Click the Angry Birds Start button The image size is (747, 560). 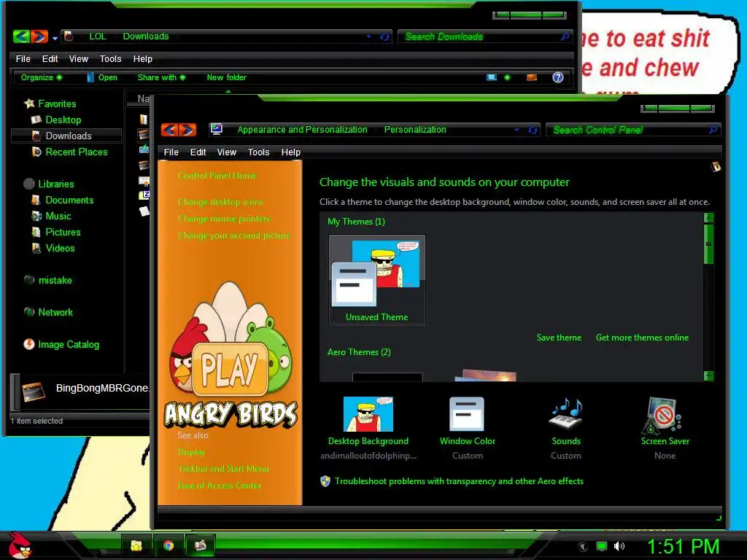(20, 545)
